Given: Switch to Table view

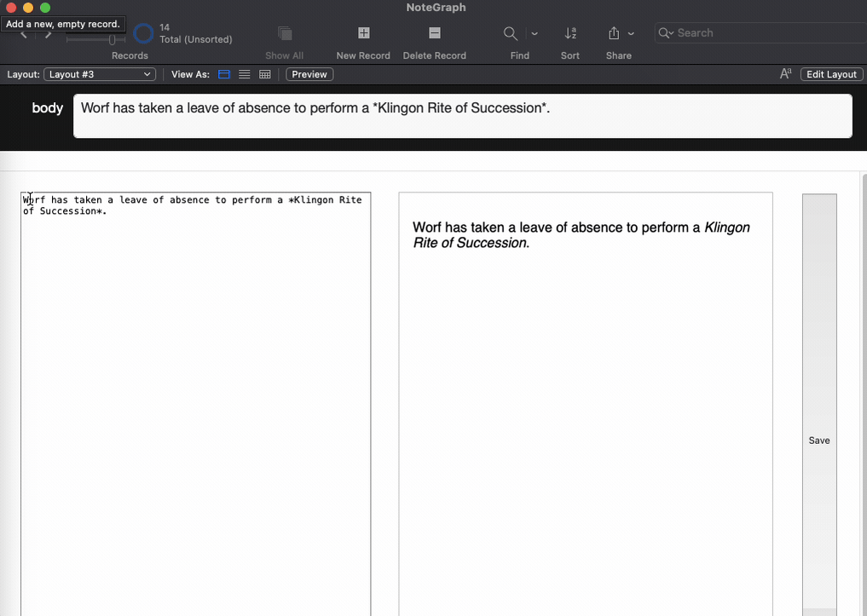Looking at the screenshot, I should 265,74.
